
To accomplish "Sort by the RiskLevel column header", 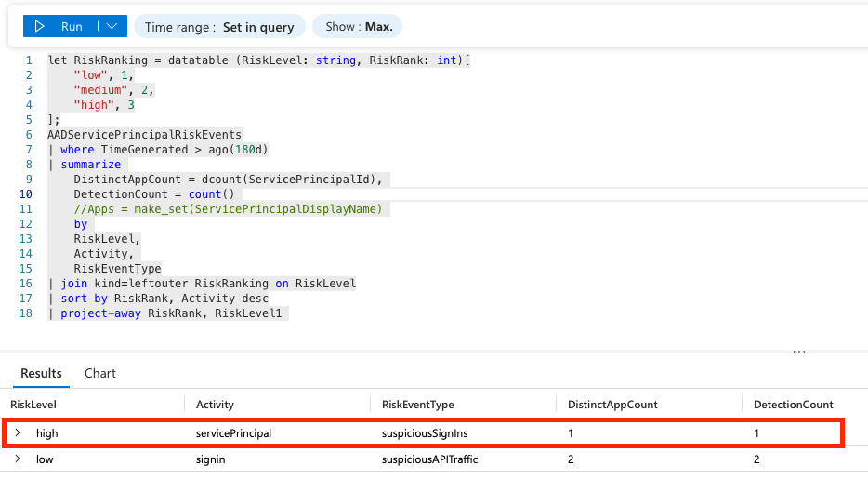I will pyautogui.click(x=33, y=405).
